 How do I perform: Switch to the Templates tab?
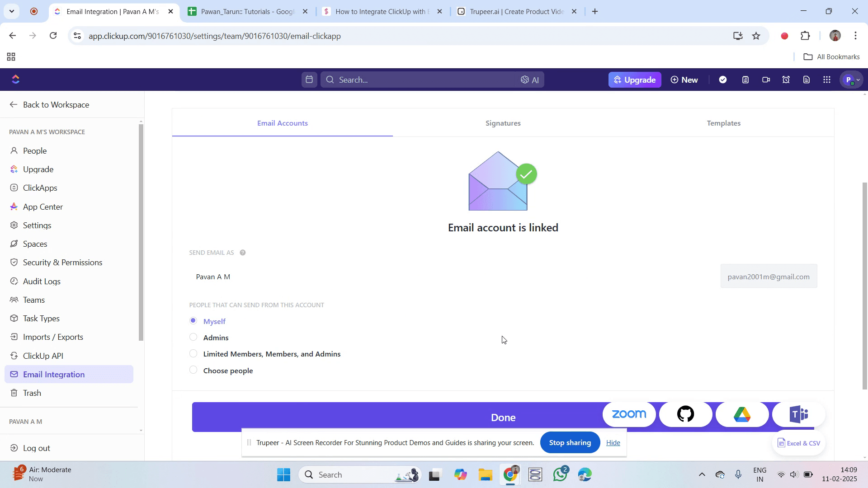[723, 123]
